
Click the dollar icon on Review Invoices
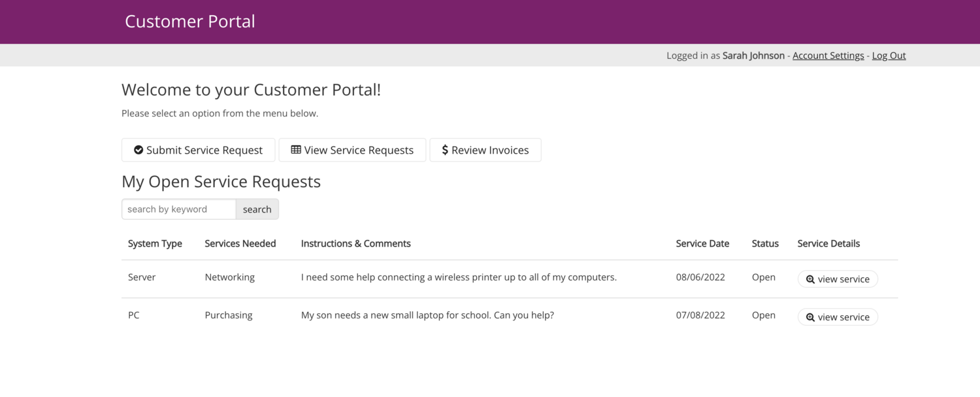pos(445,150)
